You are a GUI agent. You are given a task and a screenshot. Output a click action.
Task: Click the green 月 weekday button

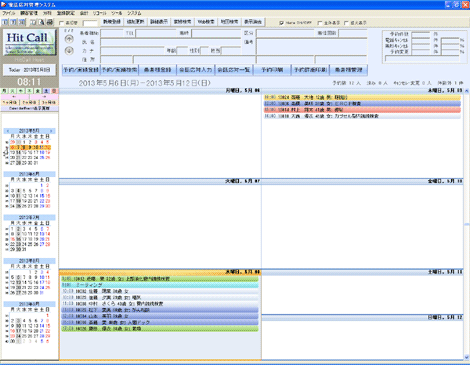pos(4,91)
